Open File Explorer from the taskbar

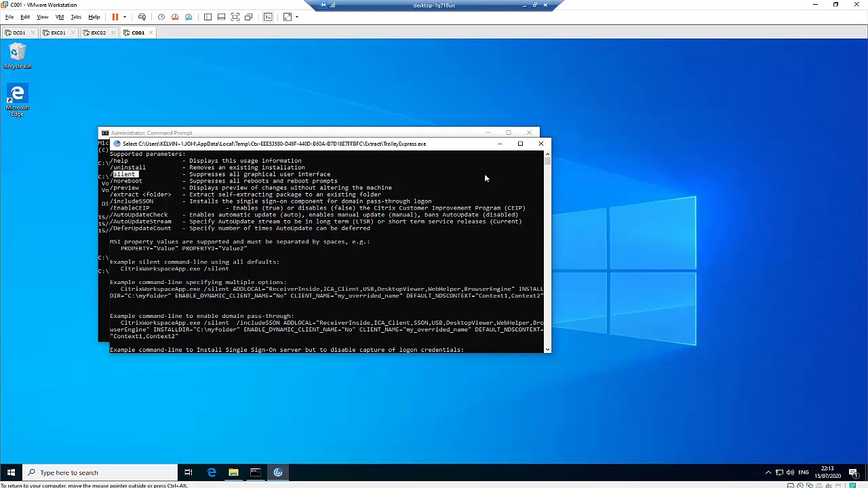[x=233, y=472]
